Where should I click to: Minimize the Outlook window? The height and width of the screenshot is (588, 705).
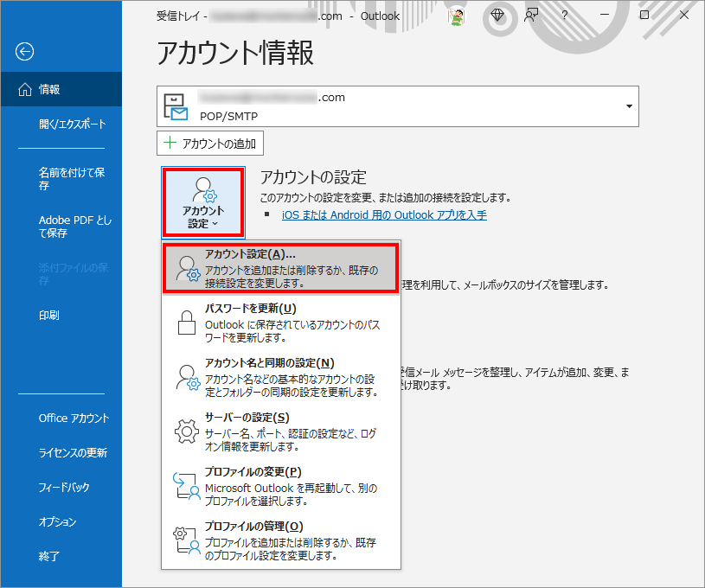(605, 15)
